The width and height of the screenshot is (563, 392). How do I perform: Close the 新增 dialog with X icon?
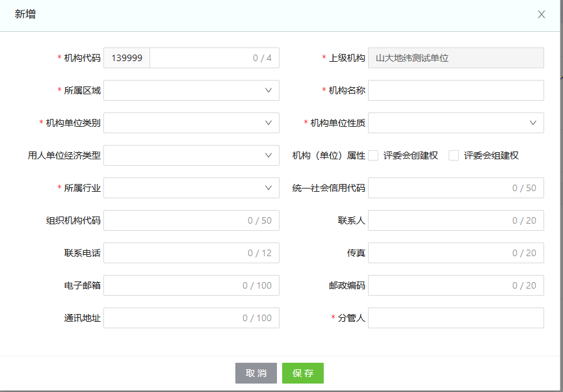click(541, 14)
